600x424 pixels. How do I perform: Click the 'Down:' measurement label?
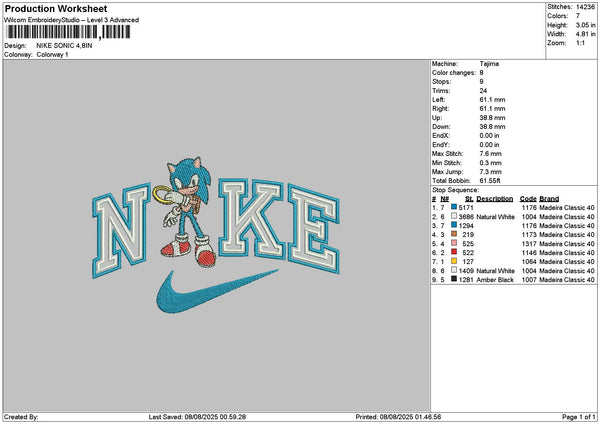pyautogui.click(x=441, y=127)
